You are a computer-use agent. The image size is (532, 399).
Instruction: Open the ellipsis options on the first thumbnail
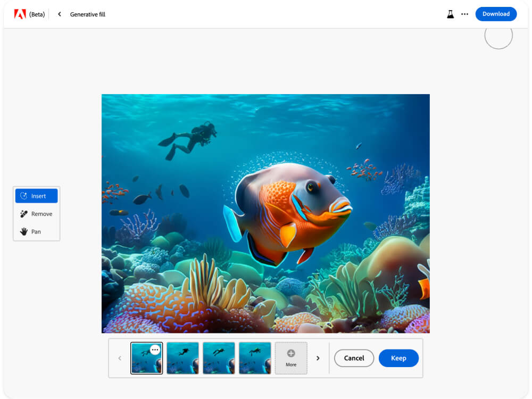tap(155, 350)
